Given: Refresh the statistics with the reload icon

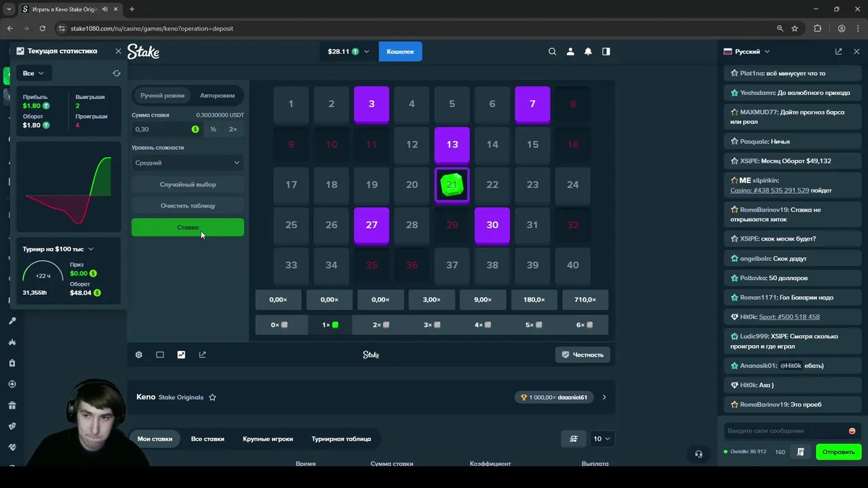Looking at the screenshot, I should click(x=117, y=73).
